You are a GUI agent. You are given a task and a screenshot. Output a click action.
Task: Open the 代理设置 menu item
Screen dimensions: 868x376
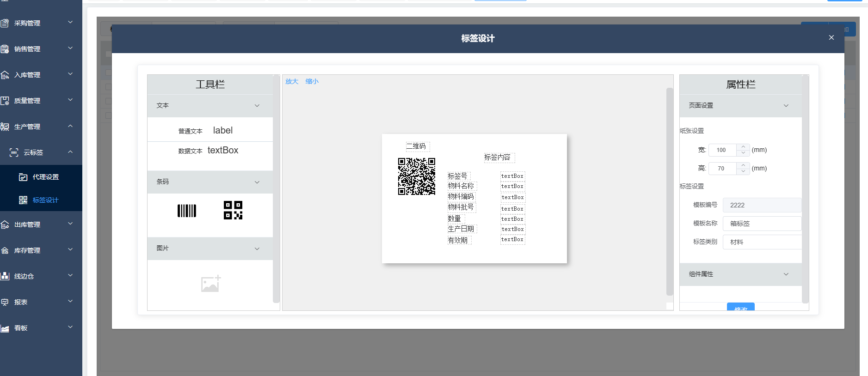(45, 177)
